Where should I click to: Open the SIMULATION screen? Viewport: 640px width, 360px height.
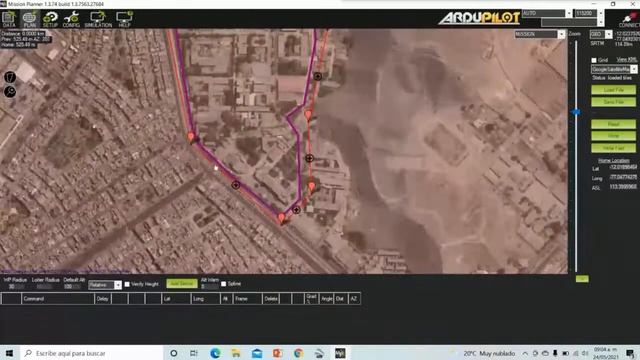pos(98,19)
